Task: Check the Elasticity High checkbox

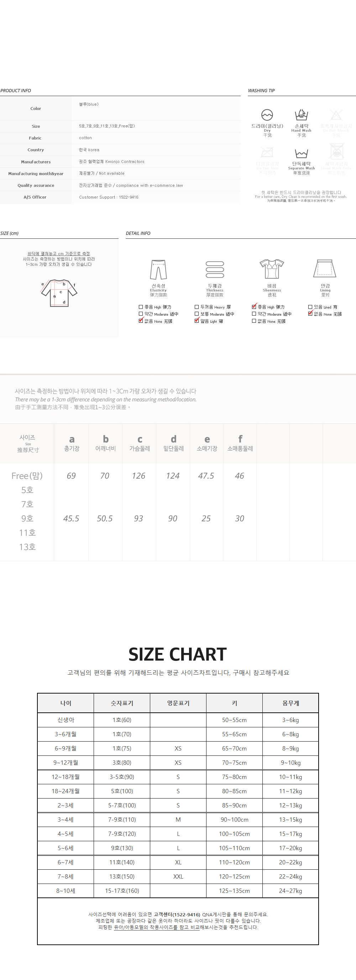Action: coord(141,307)
